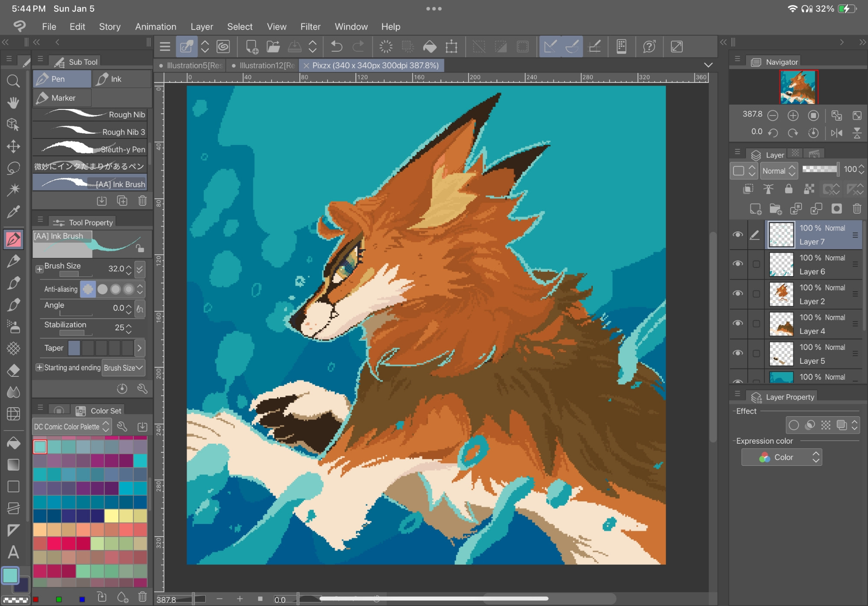Image resolution: width=868 pixels, height=606 pixels.
Task: Select the Marker sub tool group
Action: point(62,98)
